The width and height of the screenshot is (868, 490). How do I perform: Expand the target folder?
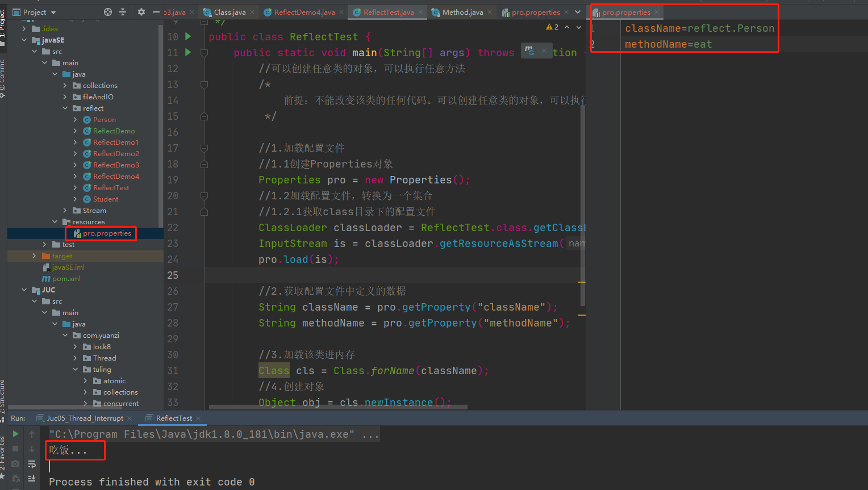click(x=34, y=256)
